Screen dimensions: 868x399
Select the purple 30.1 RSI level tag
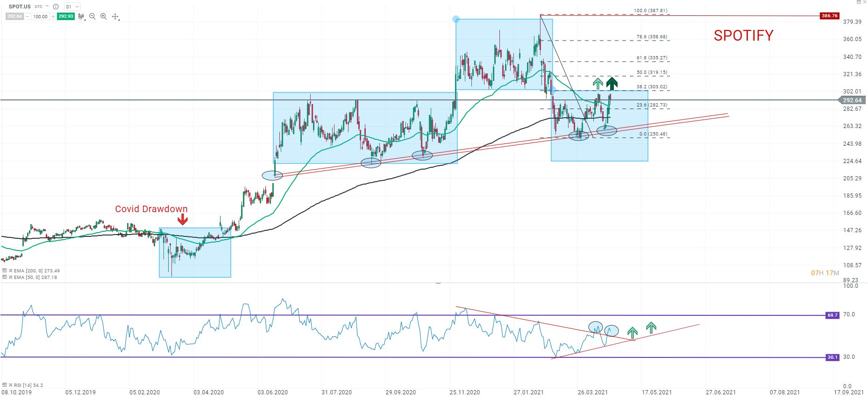pos(832,357)
